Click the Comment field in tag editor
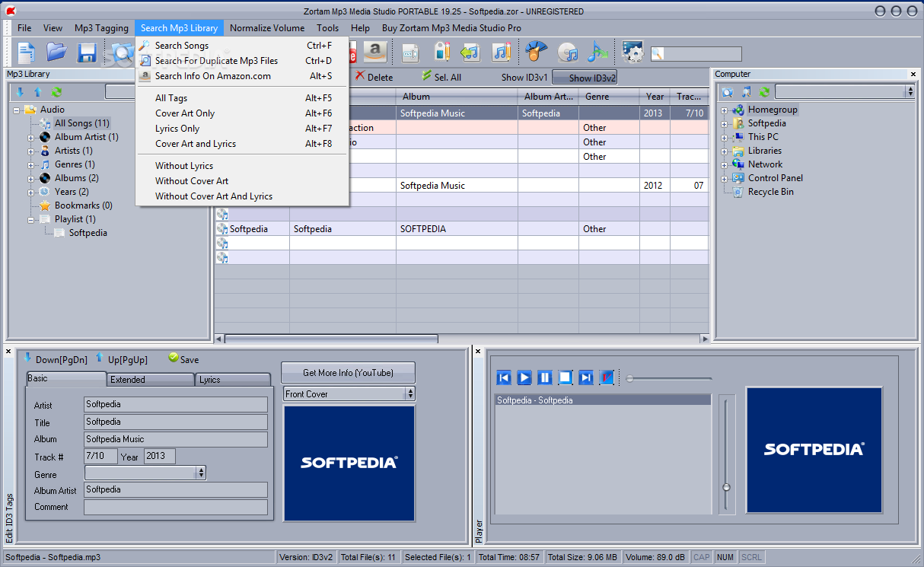The image size is (924, 567). pyautogui.click(x=176, y=507)
